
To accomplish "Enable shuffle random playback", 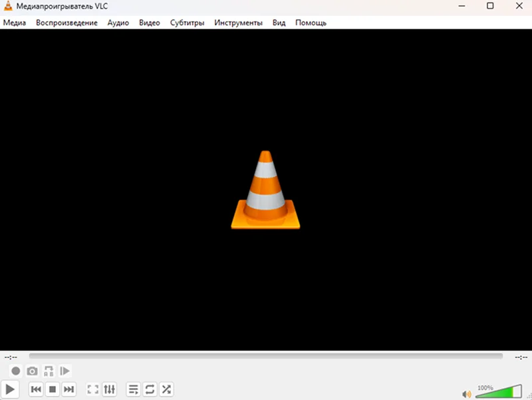I will click(166, 389).
